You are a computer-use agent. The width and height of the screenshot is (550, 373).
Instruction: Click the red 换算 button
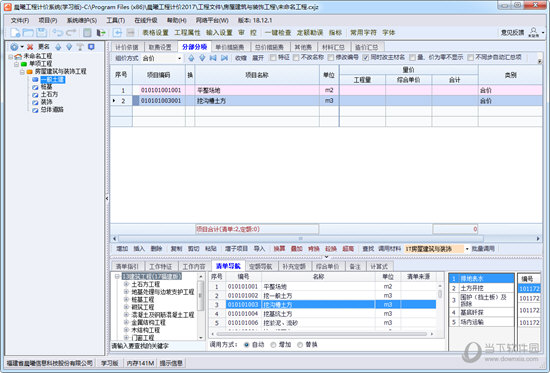point(279,249)
